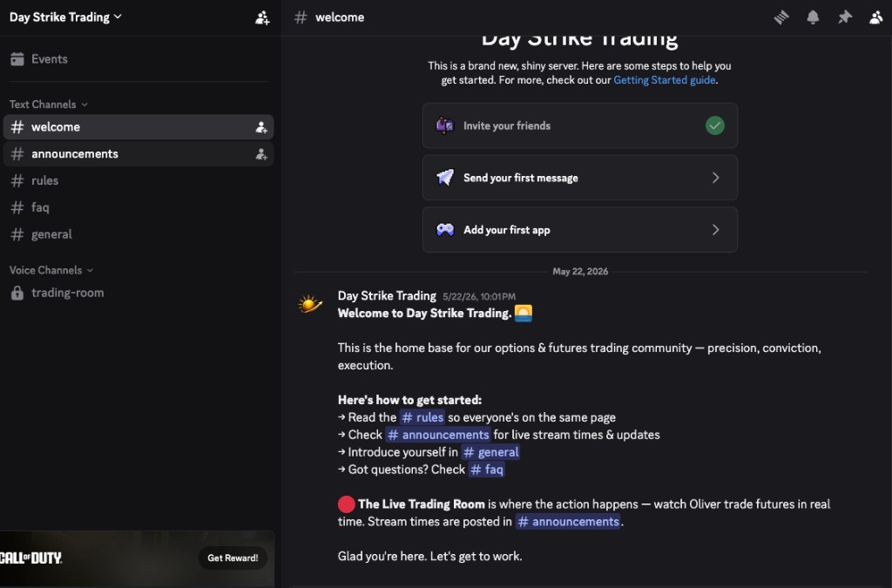Click the 5/22/26, 10:01 PM timestamp

(479, 297)
